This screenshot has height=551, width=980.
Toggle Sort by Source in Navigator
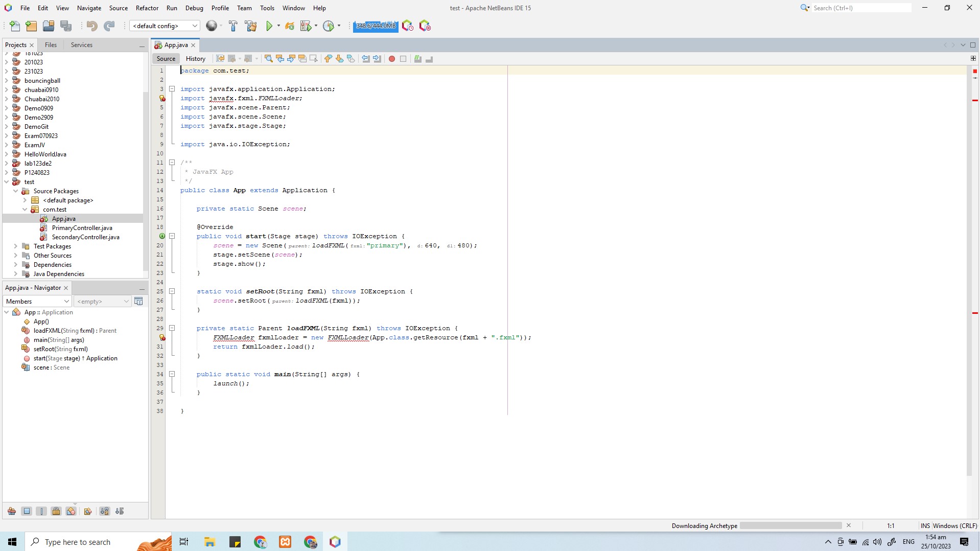(120, 511)
